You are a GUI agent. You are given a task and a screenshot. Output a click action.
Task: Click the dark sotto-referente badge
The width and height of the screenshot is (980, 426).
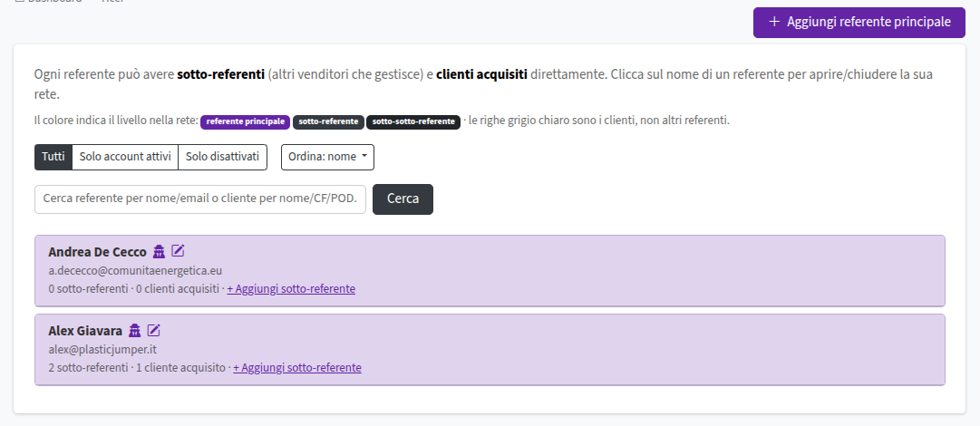click(328, 121)
